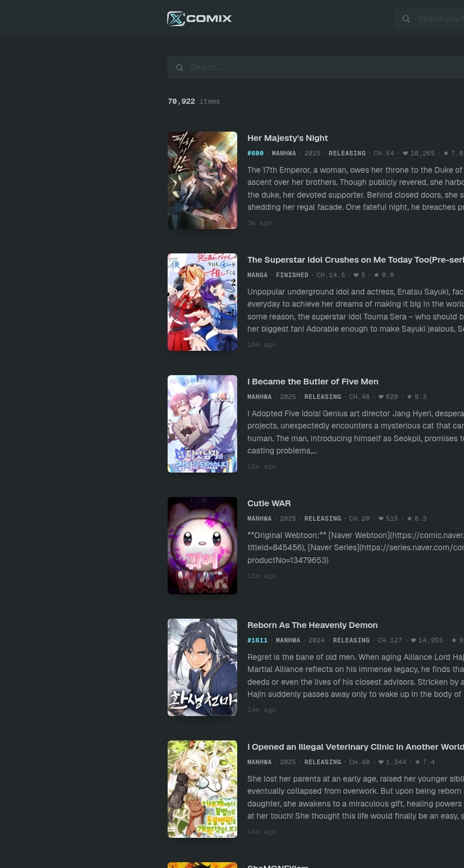Click star icon on Illegal Veterinary Clinic entry
Image resolution: width=464 pixels, height=868 pixels.
(418, 762)
